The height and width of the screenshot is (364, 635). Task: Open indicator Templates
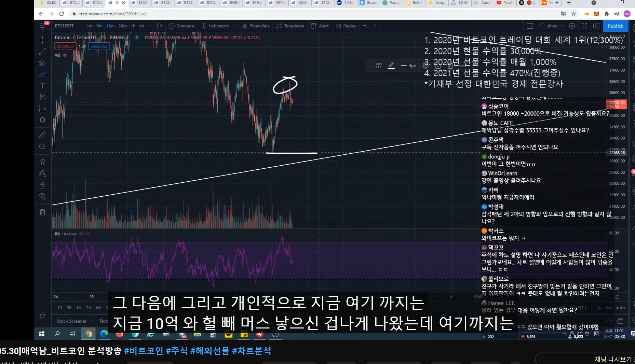tap(290, 26)
